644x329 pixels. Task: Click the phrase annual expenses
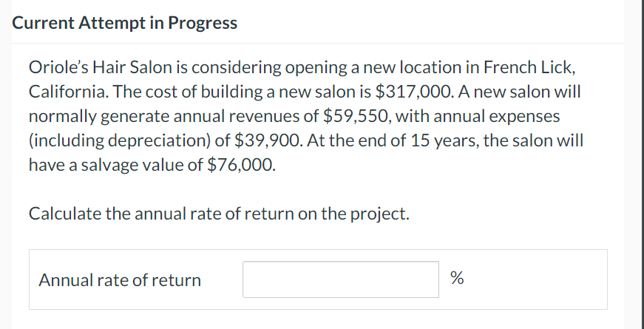click(x=503, y=116)
